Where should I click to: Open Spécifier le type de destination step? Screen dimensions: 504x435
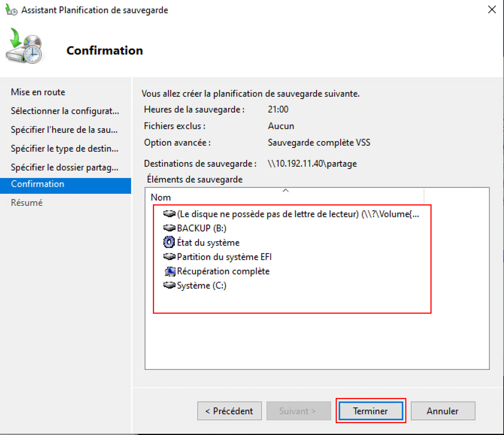[x=64, y=149]
